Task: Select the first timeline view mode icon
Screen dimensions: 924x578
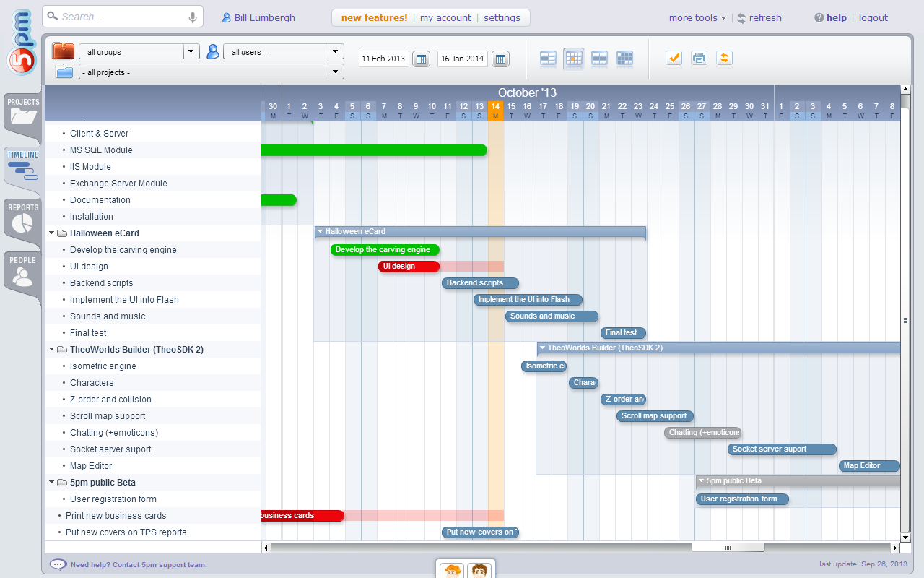Action: click(549, 59)
